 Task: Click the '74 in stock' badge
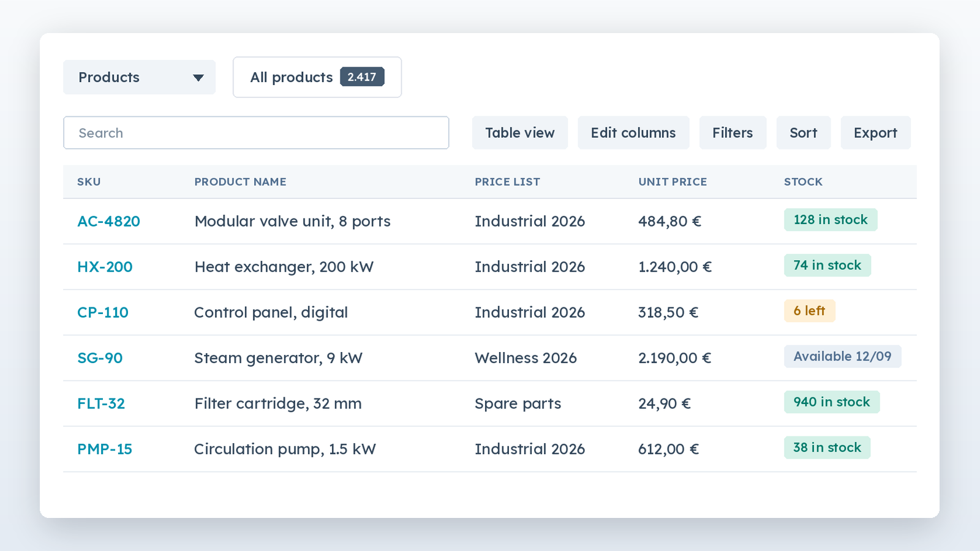pyautogui.click(x=827, y=265)
